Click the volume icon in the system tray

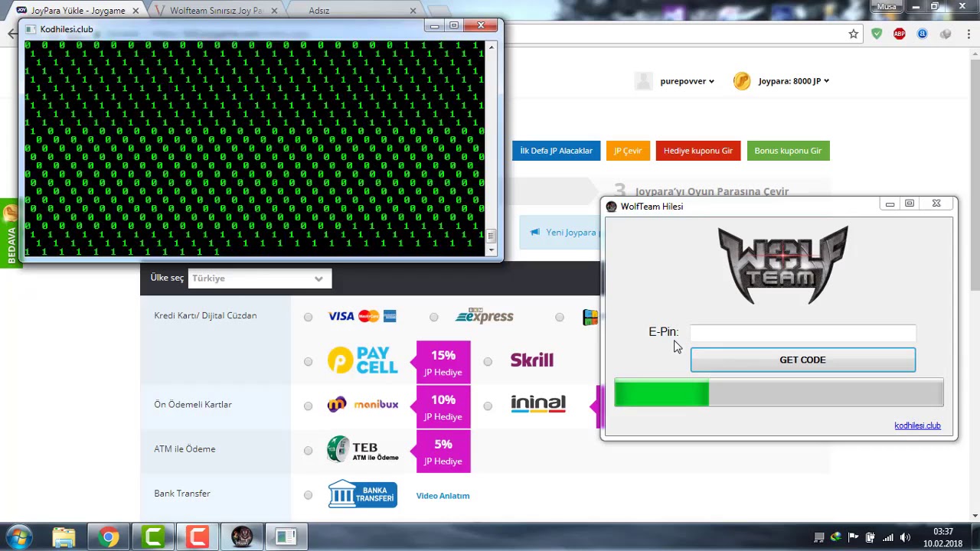[x=905, y=537]
